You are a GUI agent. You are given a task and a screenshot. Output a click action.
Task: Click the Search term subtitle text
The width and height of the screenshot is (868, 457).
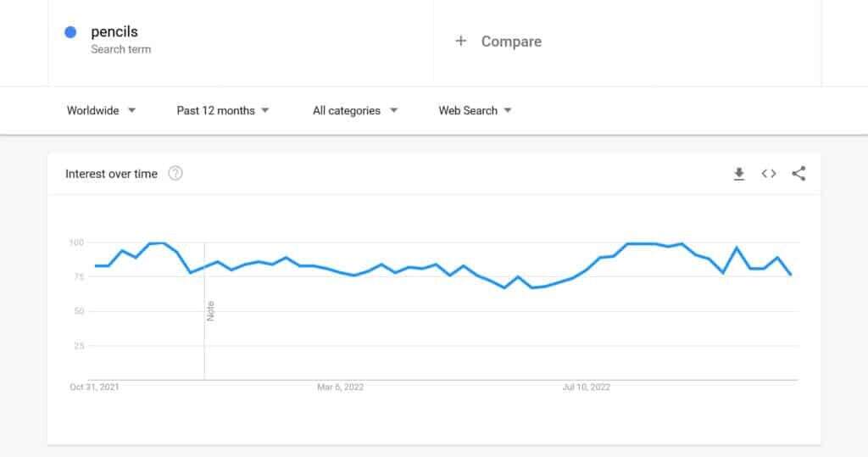point(120,49)
